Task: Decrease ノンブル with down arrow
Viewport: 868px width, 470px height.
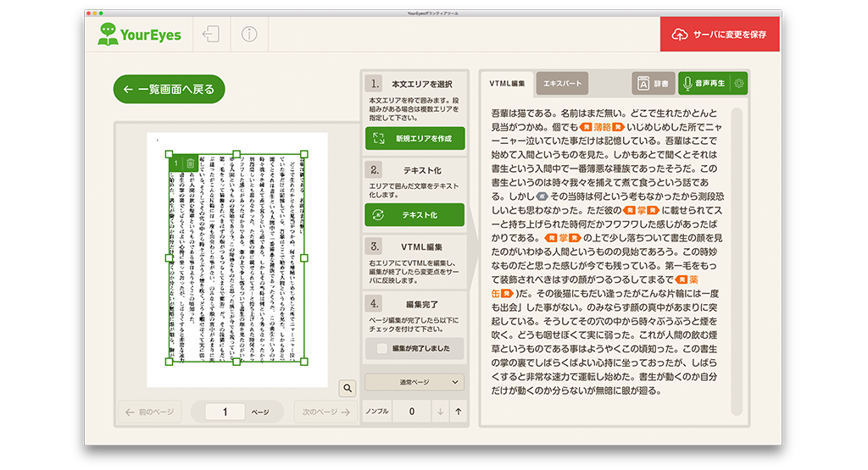Action: (440, 412)
